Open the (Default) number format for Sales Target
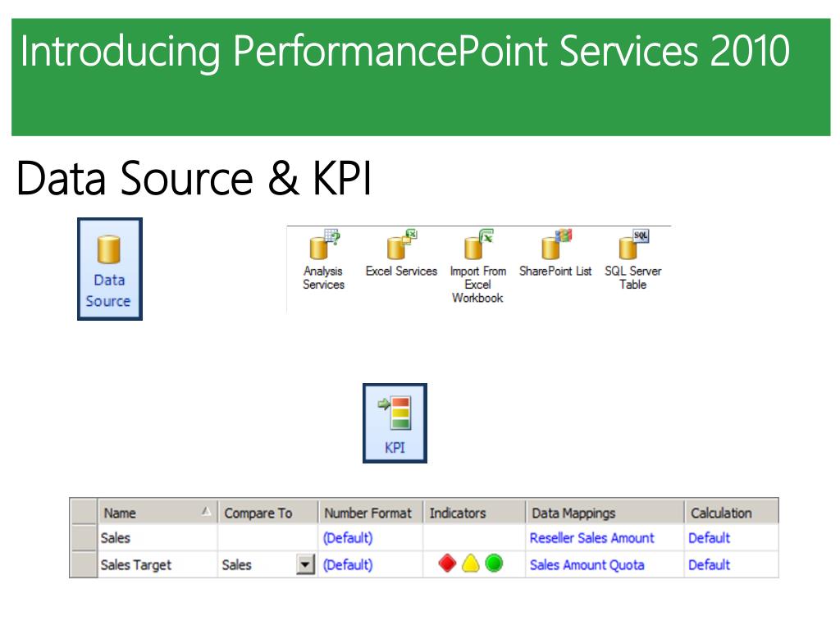Viewport: 840px width, 630px height. tap(348, 564)
